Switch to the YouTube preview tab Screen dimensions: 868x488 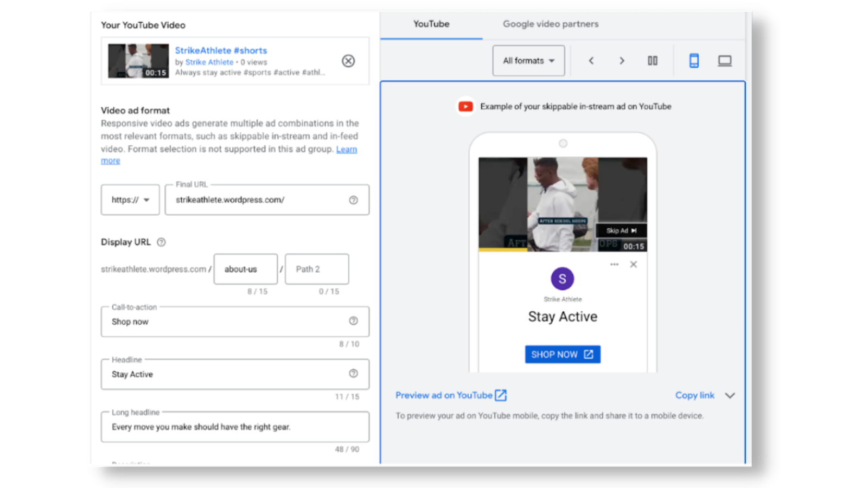click(x=431, y=24)
